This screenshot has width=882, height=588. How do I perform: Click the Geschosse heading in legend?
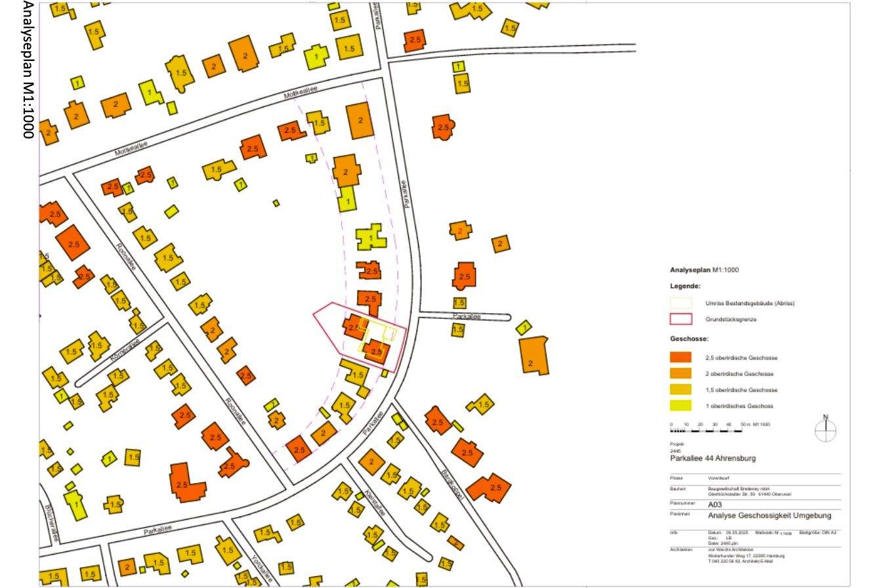point(689,339)
